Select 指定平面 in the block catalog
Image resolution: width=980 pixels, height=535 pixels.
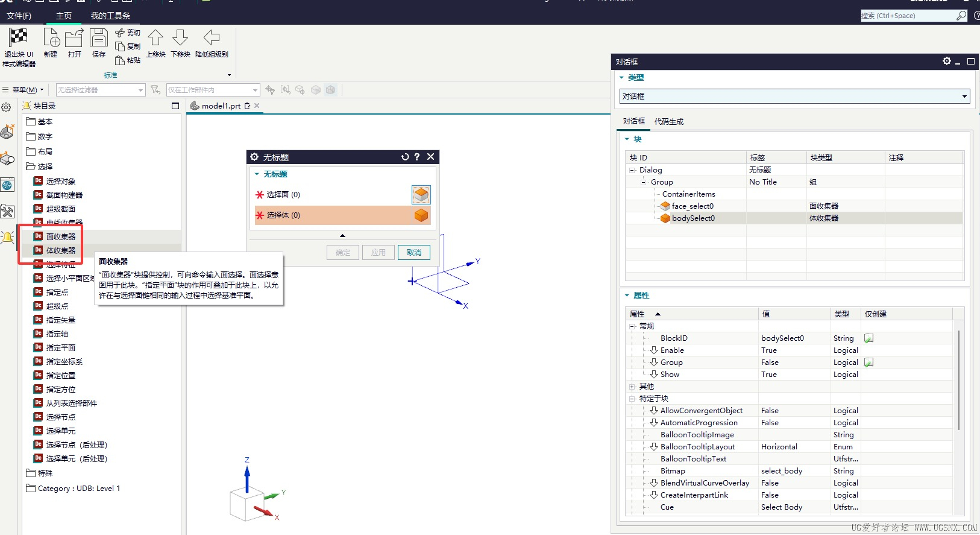61,347
